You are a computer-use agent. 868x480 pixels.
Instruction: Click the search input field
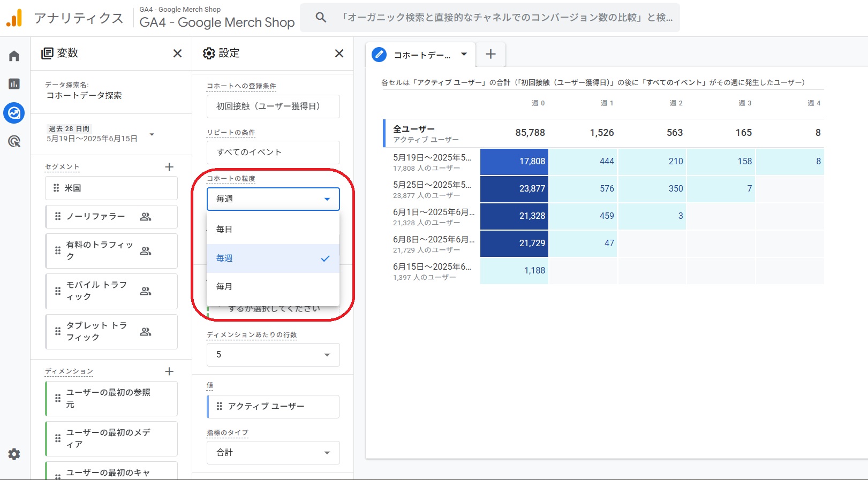coord(506,17)
